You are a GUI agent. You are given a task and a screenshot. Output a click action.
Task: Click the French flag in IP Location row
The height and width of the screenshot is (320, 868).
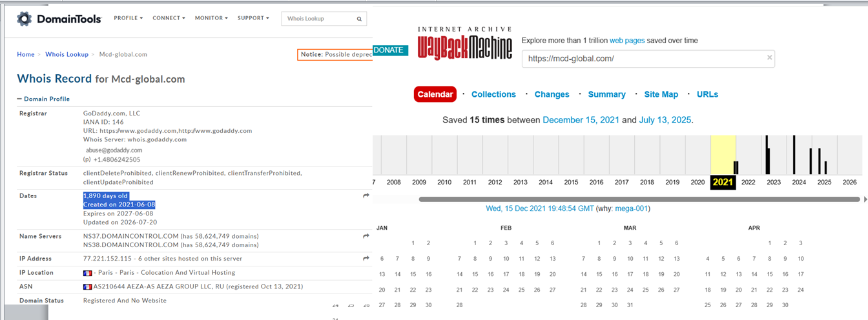pyautogui.click(x=87, y=273)
